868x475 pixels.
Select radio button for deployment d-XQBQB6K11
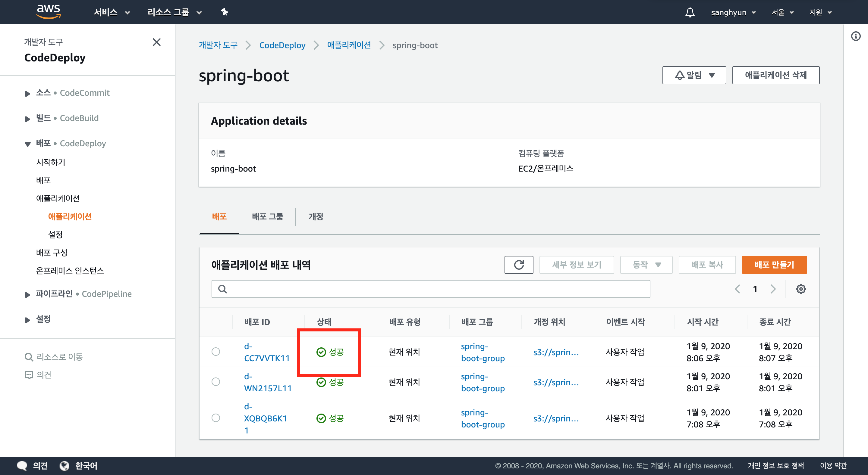click(216, 418)
